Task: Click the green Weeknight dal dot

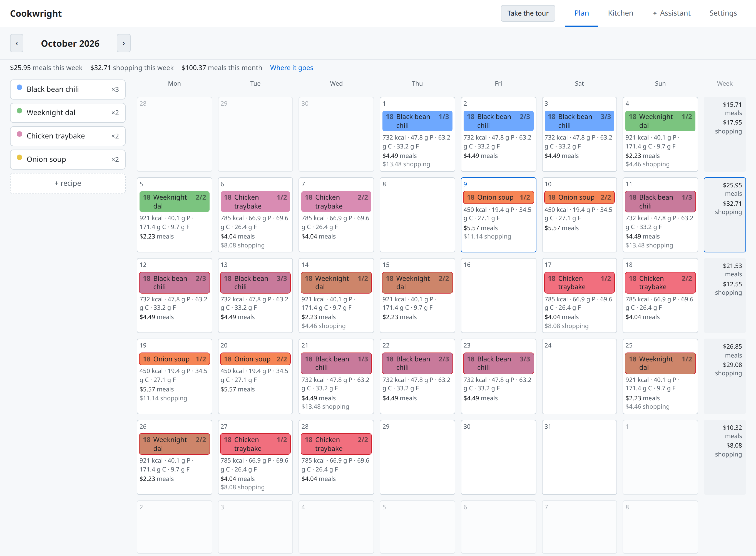Action: coord(19,111)
